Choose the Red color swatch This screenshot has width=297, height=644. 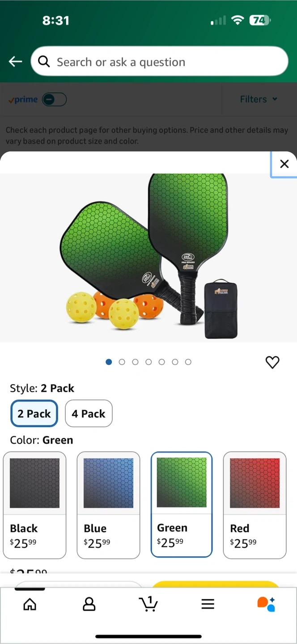(x=255, y=505)
